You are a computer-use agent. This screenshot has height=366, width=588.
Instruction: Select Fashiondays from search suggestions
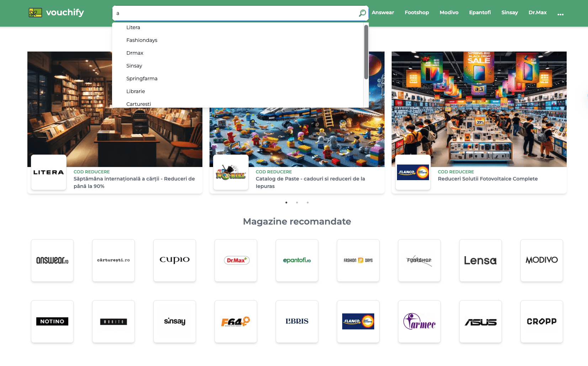coord(238,40)
